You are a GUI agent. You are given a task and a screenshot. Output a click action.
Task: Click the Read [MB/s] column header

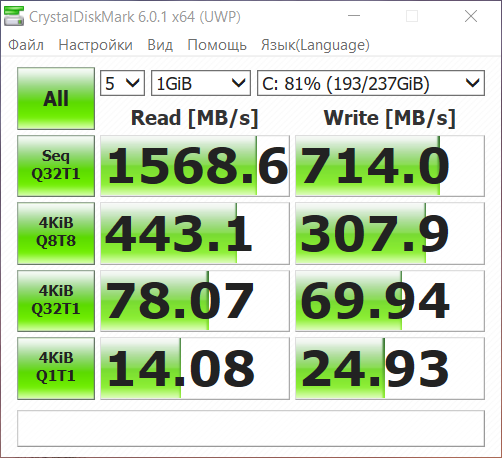pyautogui.click(x=195, y=118)
